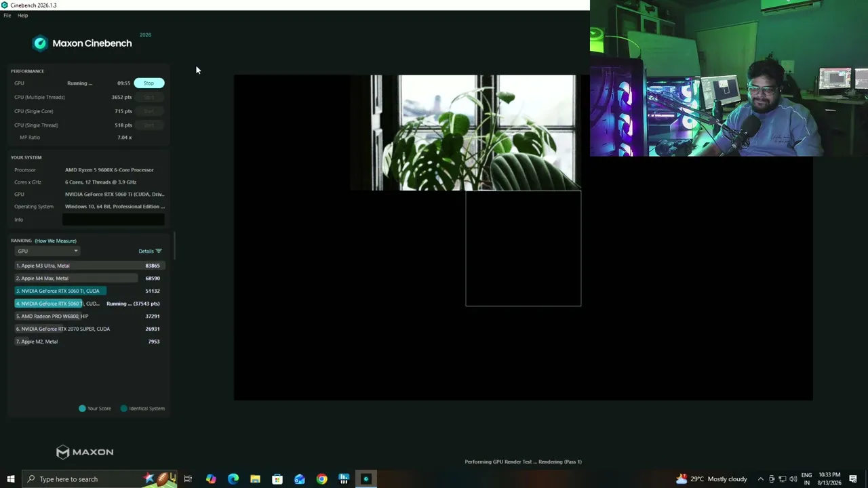Open the Help menu
868x488 pixels.
(x=22, y=16)
